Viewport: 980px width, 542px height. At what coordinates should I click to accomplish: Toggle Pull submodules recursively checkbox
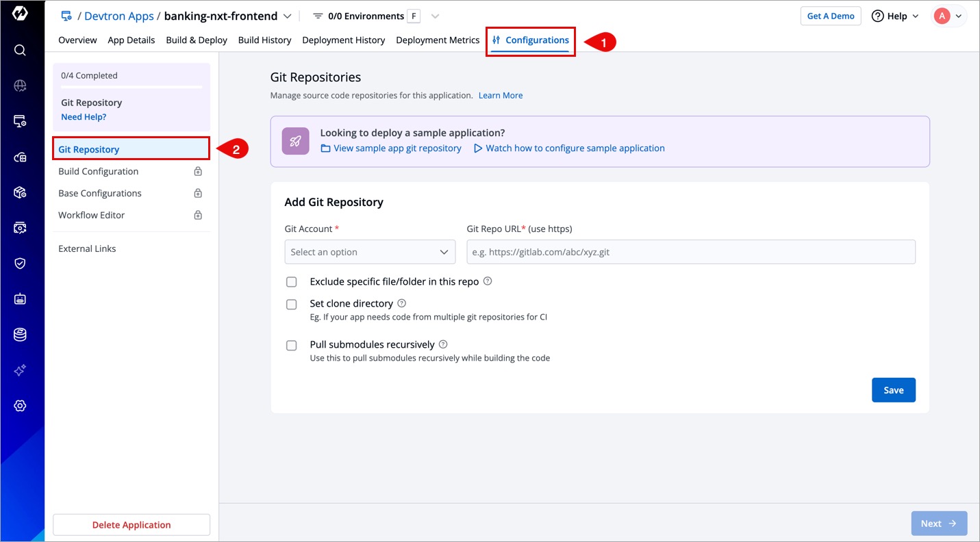pos(292,345)
